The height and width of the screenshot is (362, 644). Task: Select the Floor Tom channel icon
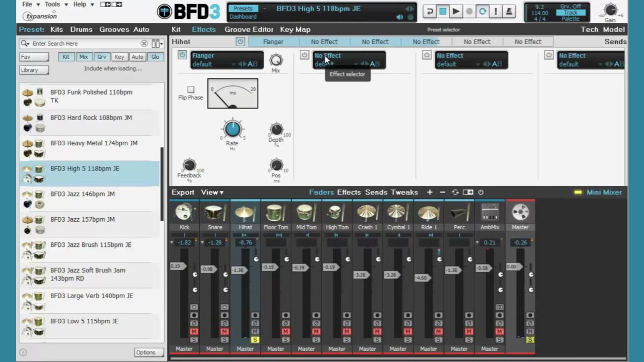[x=276, y=212]
